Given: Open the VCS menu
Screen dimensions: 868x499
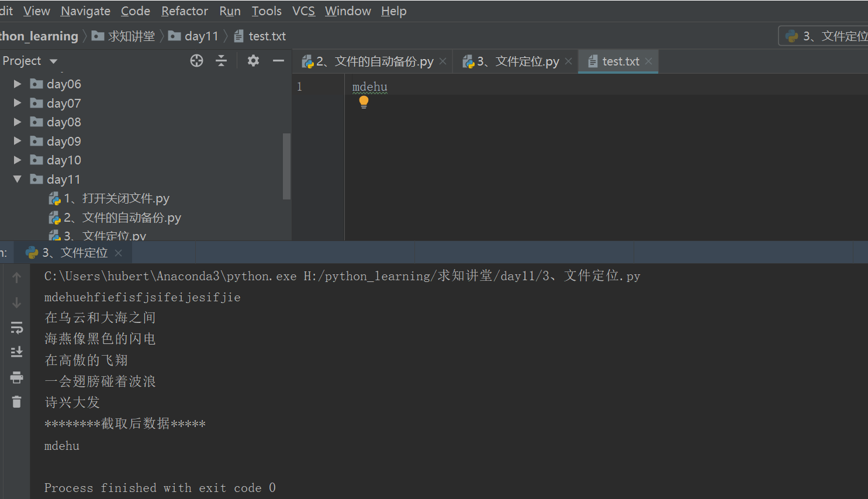Looking at the screenshot, I should pyautogui.click(x=303, y=11).
